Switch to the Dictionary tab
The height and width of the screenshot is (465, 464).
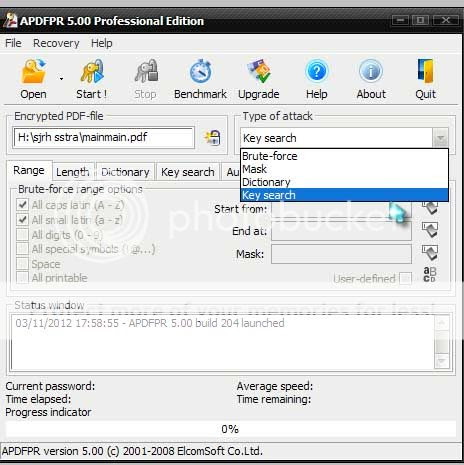[125, 172]
